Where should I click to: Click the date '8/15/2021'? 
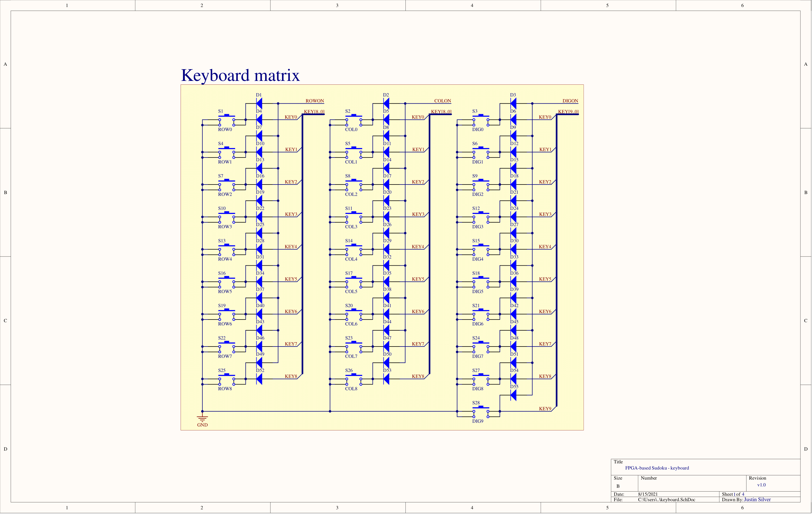[648, 494]
